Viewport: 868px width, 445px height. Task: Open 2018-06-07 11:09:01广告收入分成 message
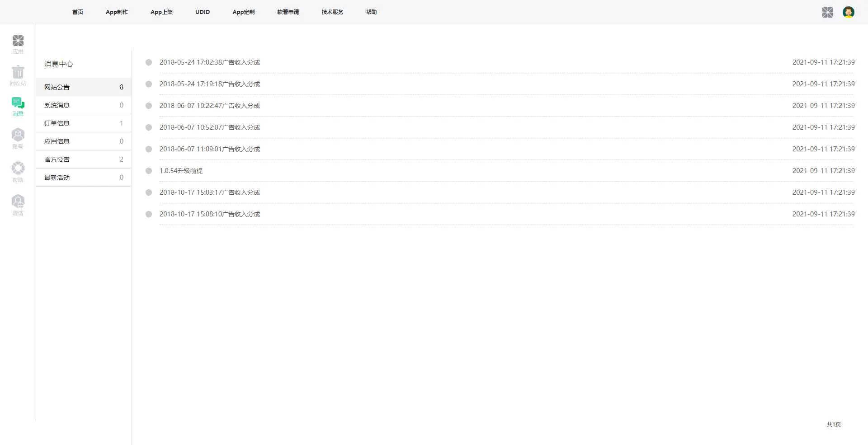click(x=210, y=149)
